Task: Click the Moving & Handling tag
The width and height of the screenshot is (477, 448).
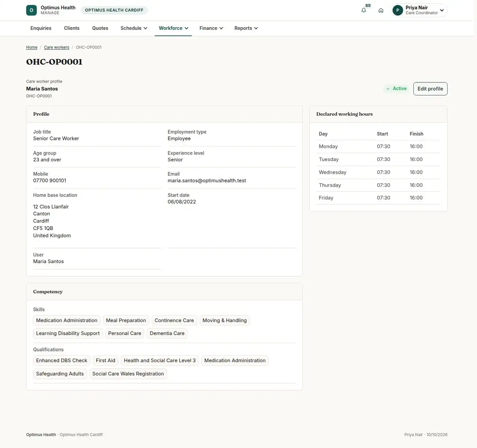Action: 225,320
